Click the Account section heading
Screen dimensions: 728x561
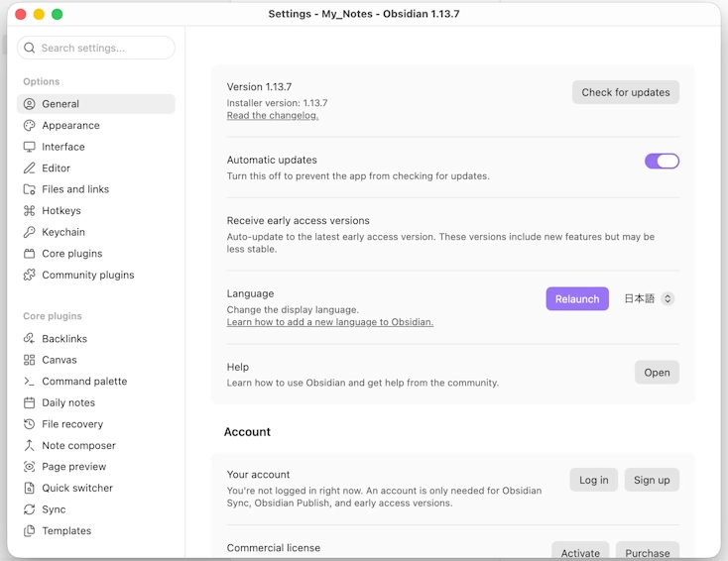pyautogui.click(x=247, y=432)
